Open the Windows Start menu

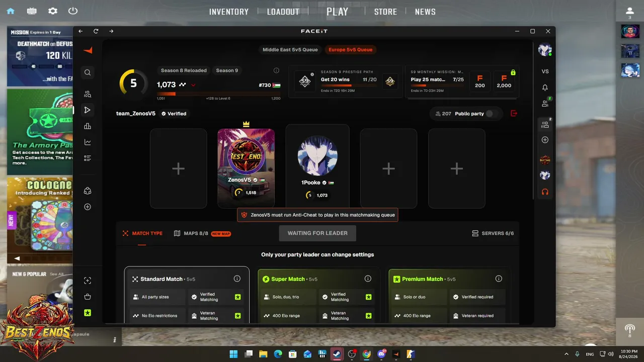click(233, 354)
